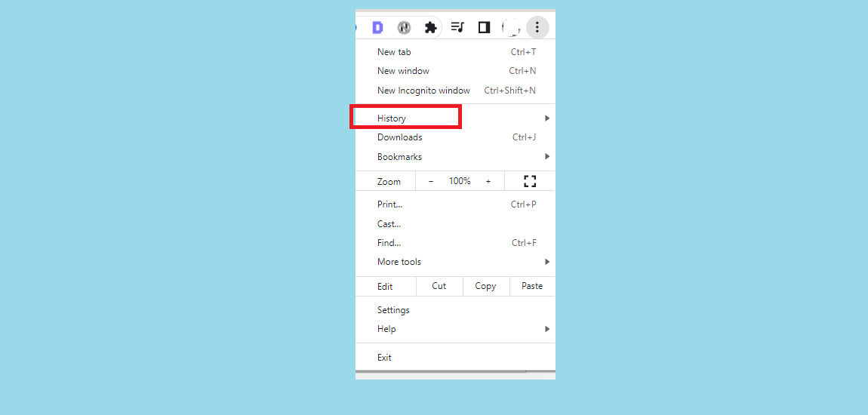
Task: Select New tab from the menu
Action: (x=455, y=52)
